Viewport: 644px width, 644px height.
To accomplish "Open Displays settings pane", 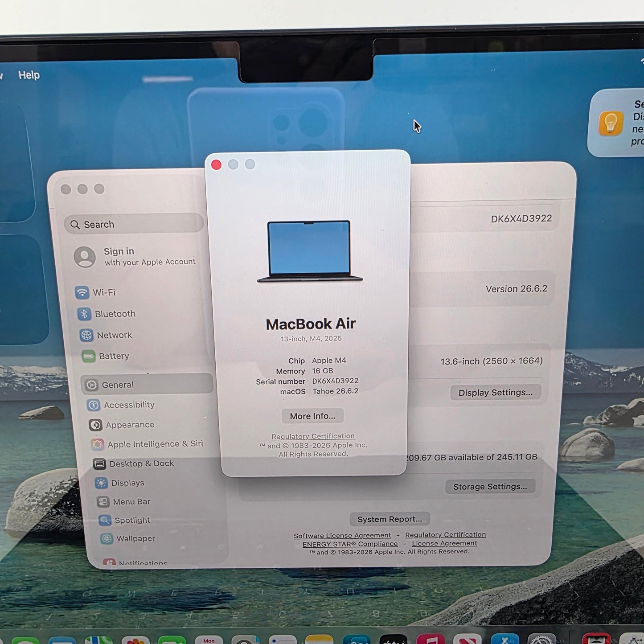I will tap(120, 483).
